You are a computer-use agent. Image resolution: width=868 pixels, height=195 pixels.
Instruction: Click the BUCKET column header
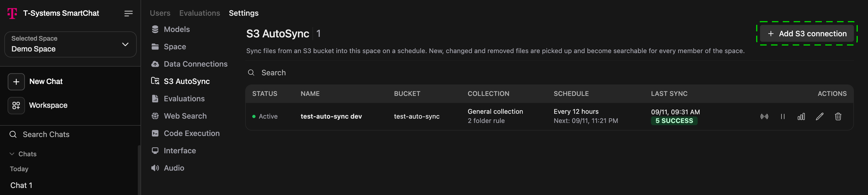[407, 94]
